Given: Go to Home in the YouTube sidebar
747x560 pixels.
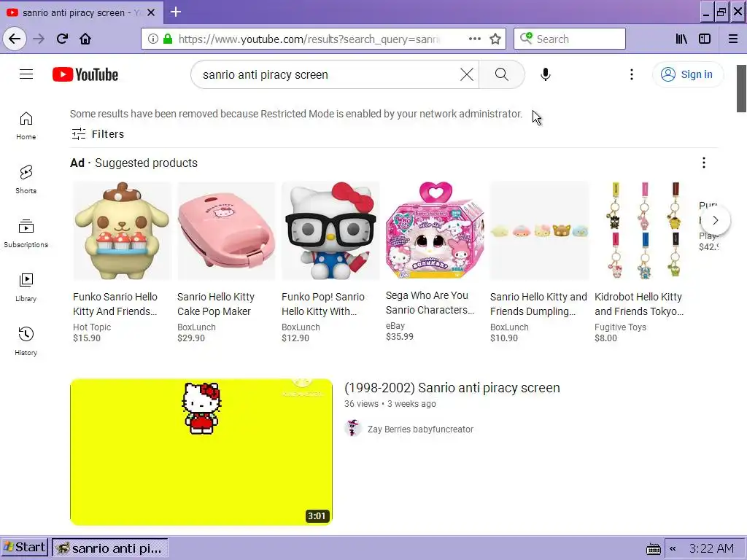Looking at the screenshot, I should (x=26, y=126).
